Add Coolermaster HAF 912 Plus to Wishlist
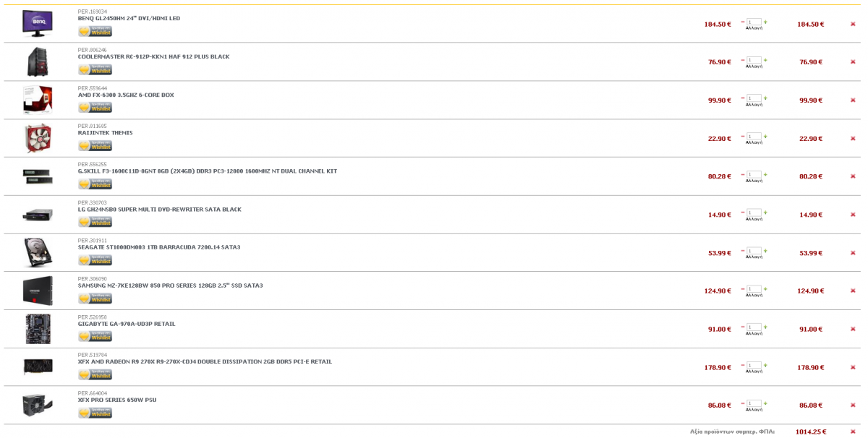 (x=95, y=69)
